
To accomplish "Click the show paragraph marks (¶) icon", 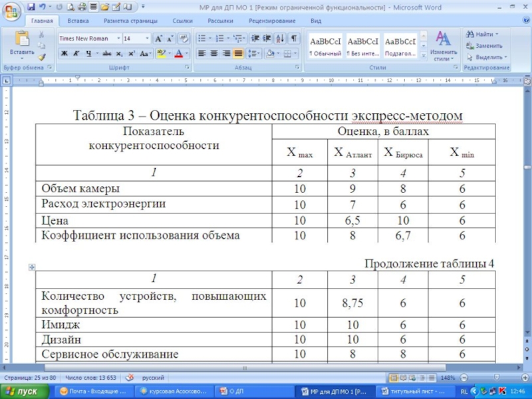I will 294,39.
